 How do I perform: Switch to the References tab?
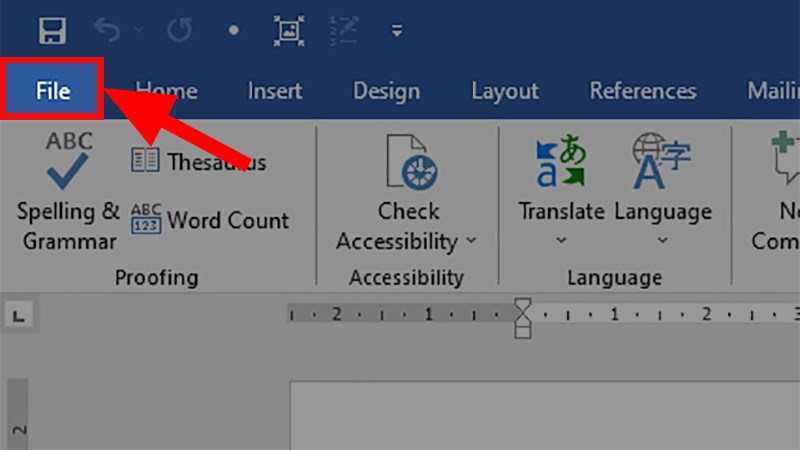click(x=643, y=91)
